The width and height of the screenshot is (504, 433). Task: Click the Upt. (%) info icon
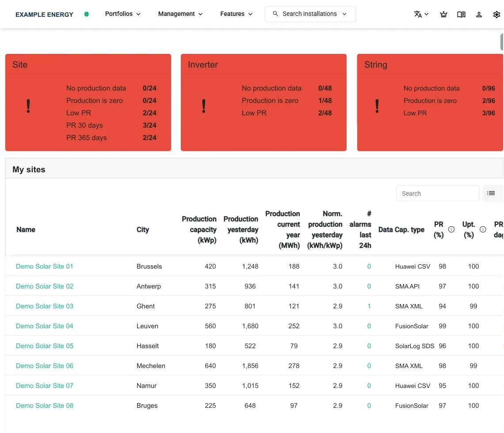click(x=483, y=229)
